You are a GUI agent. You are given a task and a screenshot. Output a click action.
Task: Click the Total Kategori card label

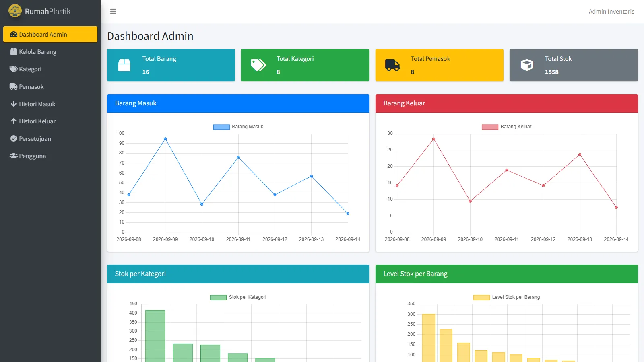295,59
